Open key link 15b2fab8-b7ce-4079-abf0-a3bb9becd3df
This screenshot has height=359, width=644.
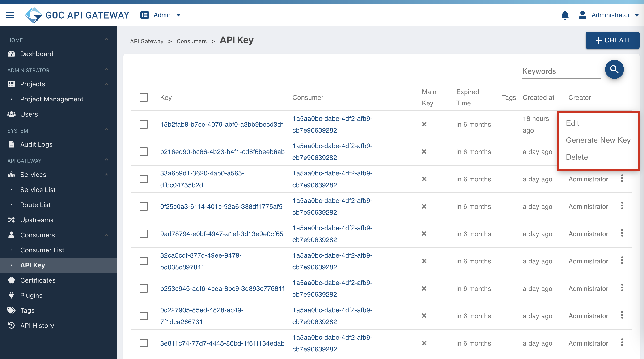221,124
